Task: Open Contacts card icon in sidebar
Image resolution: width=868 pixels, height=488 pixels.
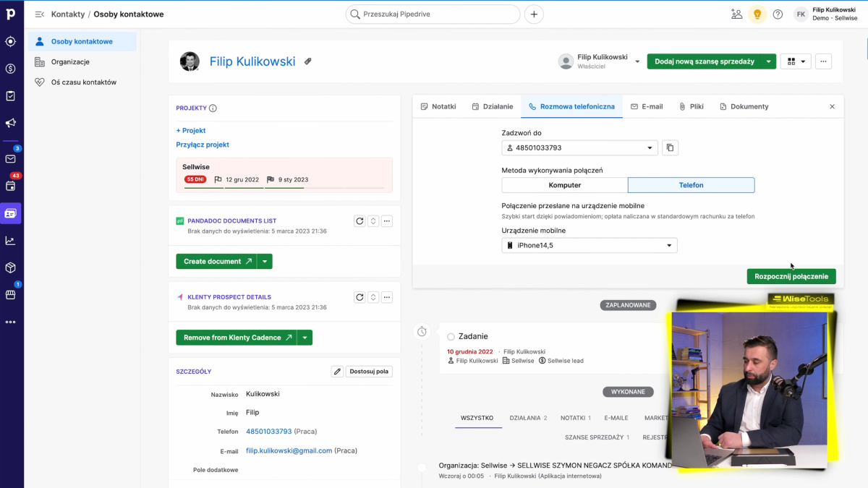Action: point(11,213)
